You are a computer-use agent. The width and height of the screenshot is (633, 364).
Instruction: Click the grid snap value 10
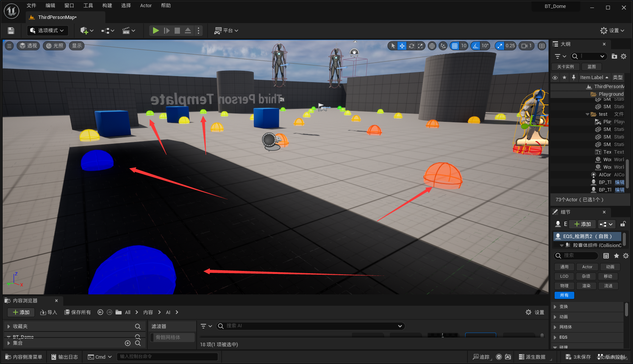[x=464, y=46]
